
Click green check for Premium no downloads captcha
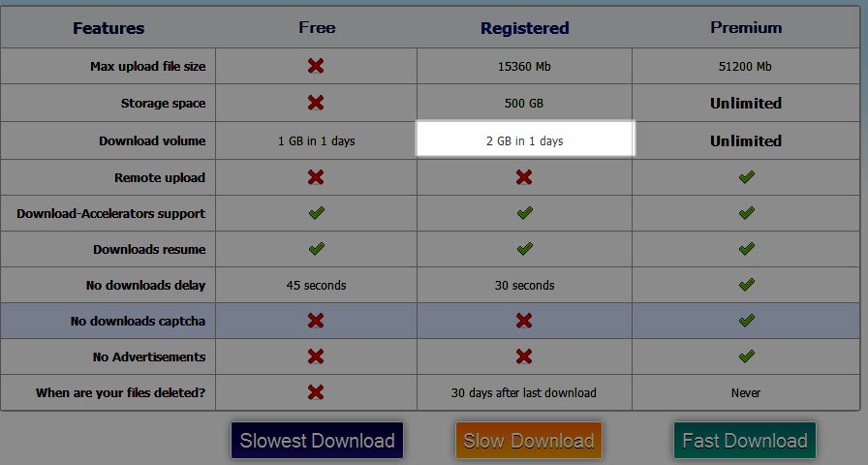coord(746,320)
